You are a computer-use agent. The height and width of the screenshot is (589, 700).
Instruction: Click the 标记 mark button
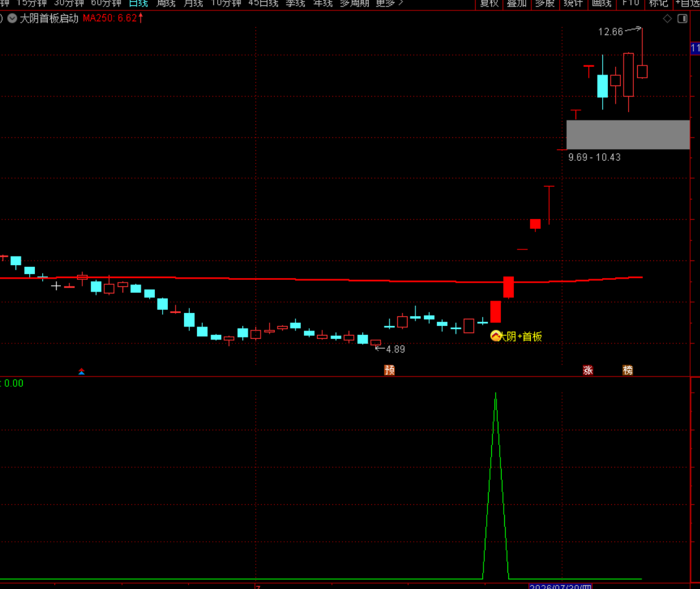tap(659, 4)
